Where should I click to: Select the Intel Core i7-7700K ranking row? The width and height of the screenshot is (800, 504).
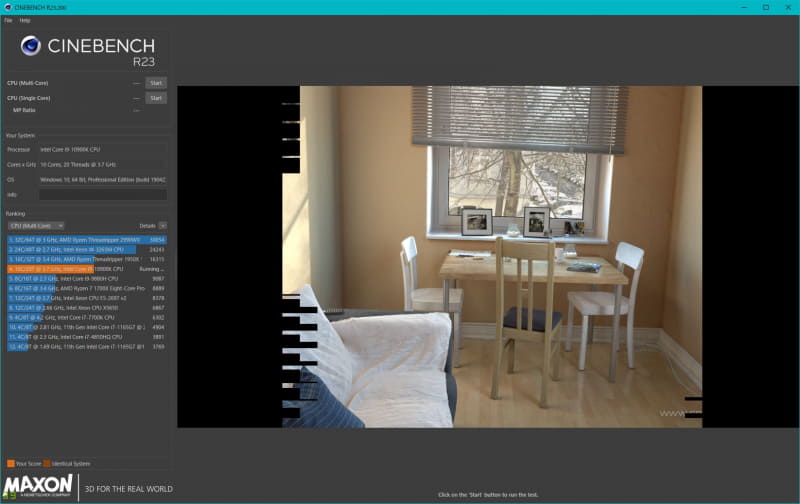87,317
